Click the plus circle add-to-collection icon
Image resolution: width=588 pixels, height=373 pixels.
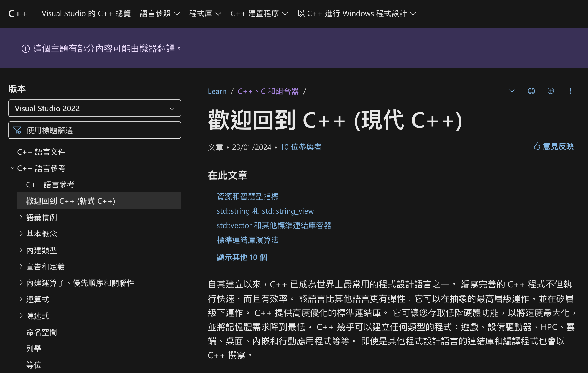(x=551, y=91)
